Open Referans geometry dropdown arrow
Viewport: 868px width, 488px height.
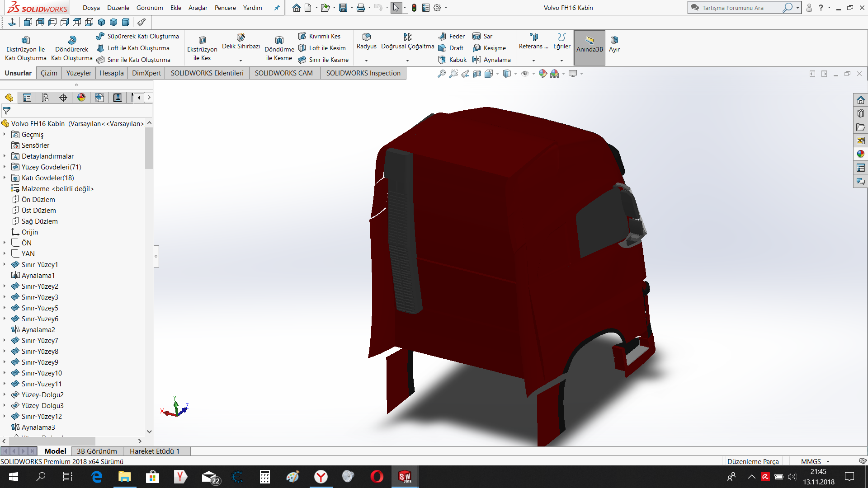[533, 61]
